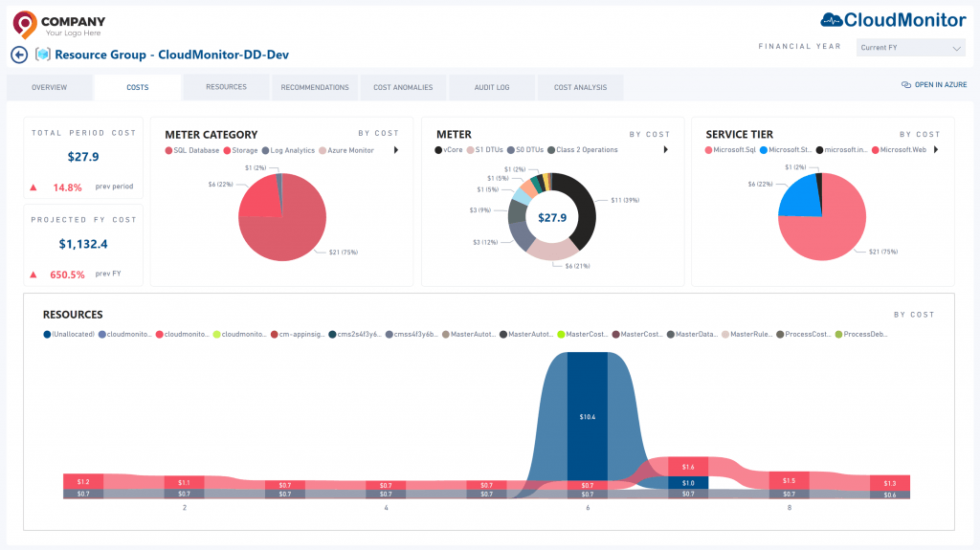Expand Meter legend with the arrow
980x550 pixels.
666,149
